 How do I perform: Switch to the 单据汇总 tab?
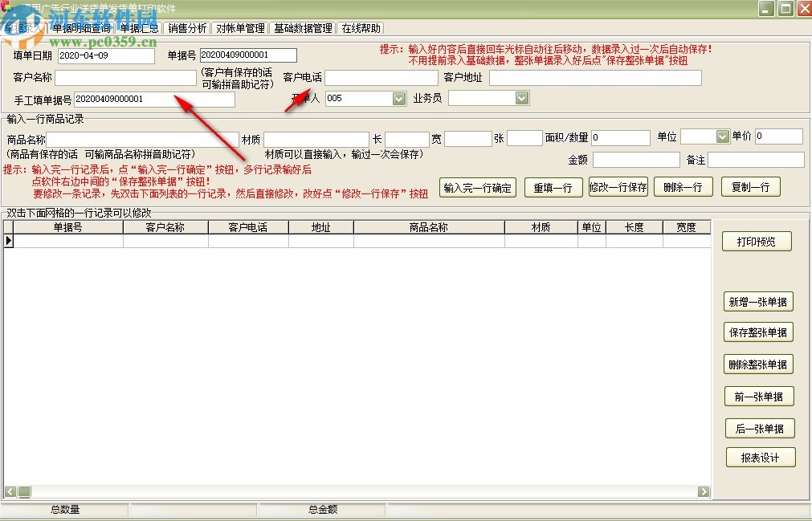click(x=139, y=28)
